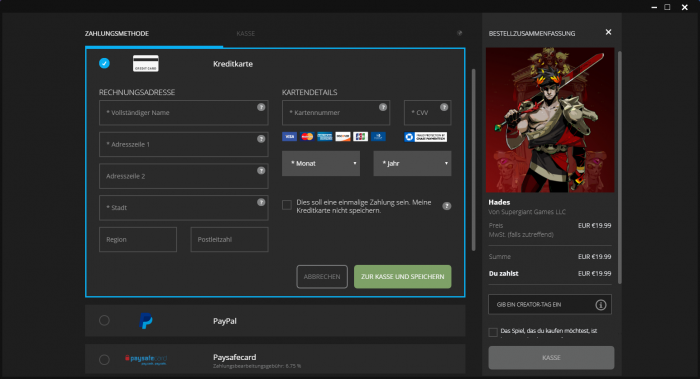
Task: Click help icon in Stadt field
Action: 261,202
